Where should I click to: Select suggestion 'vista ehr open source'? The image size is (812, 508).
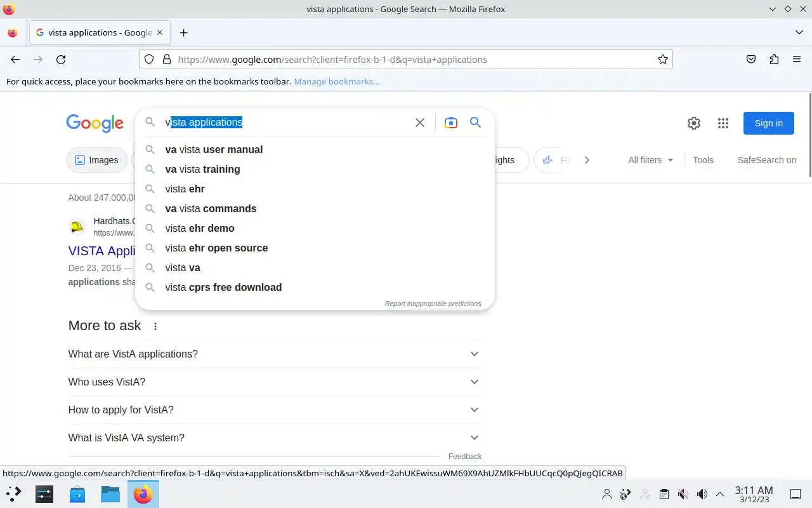click(x=315, y=248)
